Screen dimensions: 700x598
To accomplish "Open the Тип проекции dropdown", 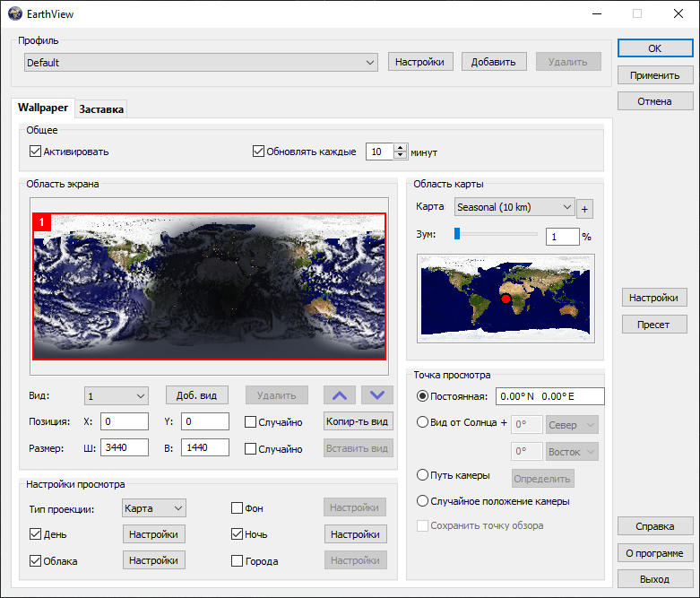I will 153,508.
